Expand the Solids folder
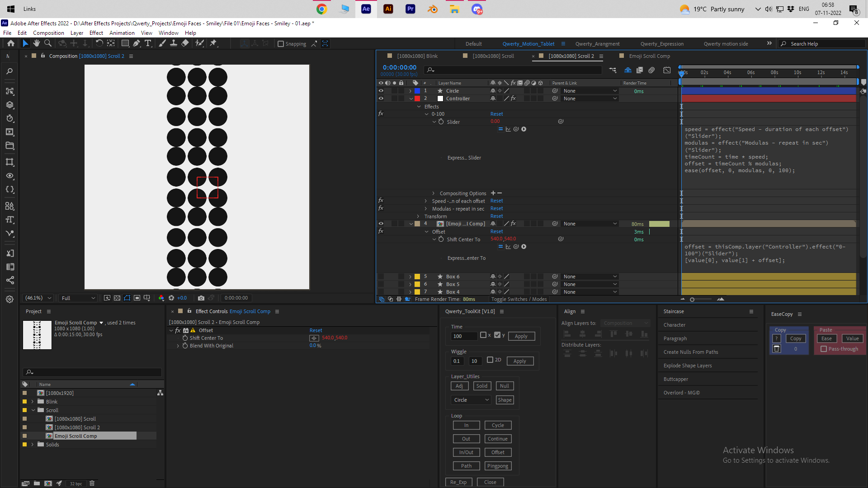868x488 pixels. point(33,445)
